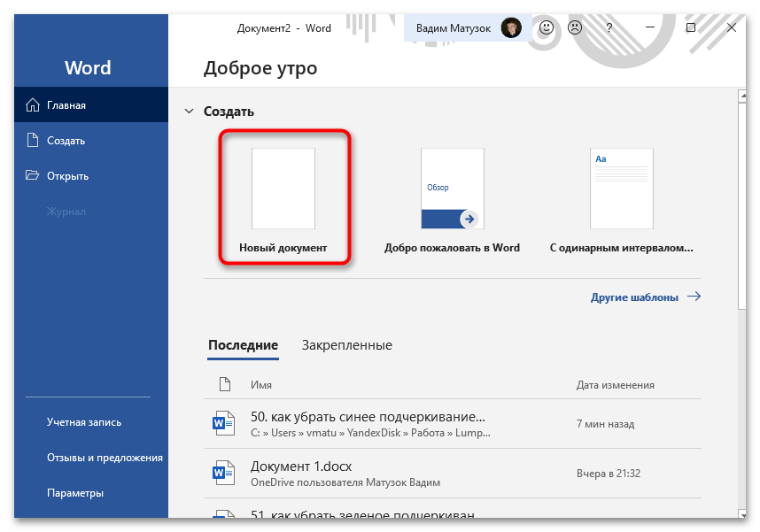Select Журнал in the sidebar
Viewport: 760px width, 532px height.
[x=66, y=212]
